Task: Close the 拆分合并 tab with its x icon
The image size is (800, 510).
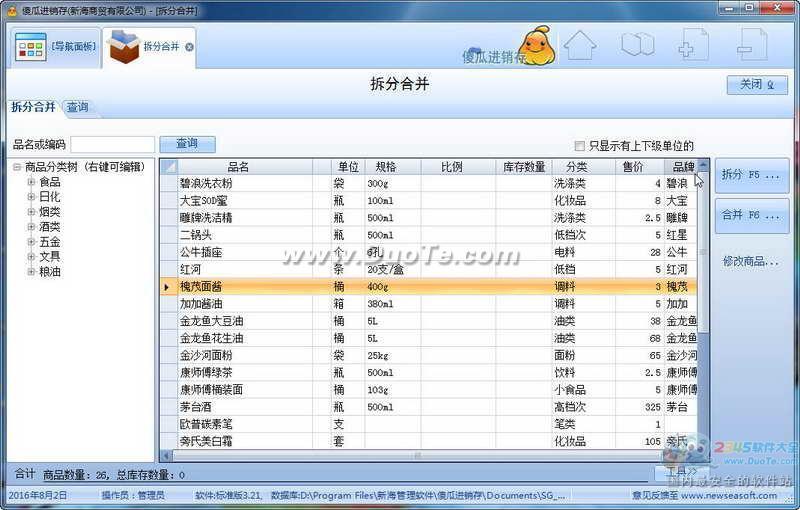Action: pos(189,47)
